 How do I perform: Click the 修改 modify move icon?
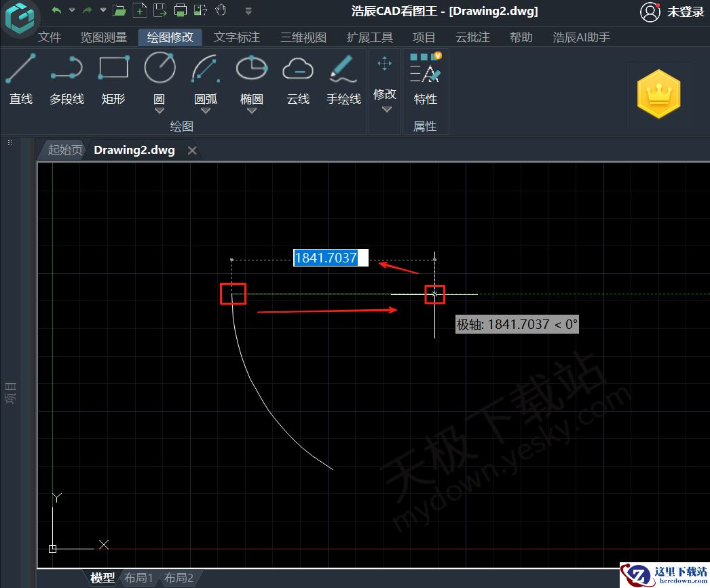click(384, 63)
